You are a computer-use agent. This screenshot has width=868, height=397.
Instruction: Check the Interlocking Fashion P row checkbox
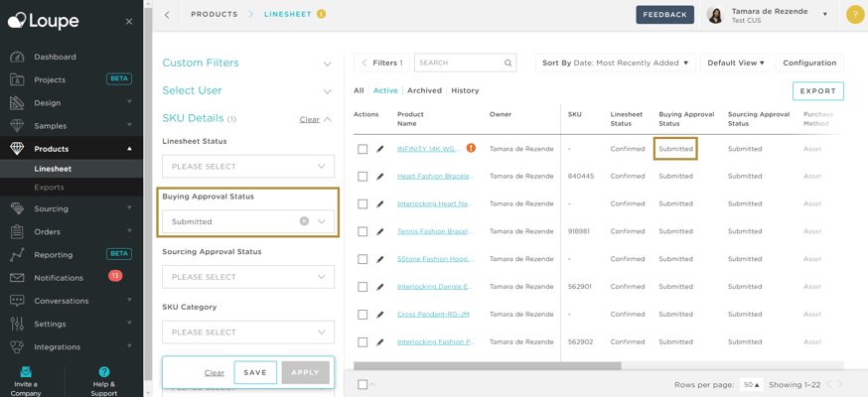coord(362,342)
